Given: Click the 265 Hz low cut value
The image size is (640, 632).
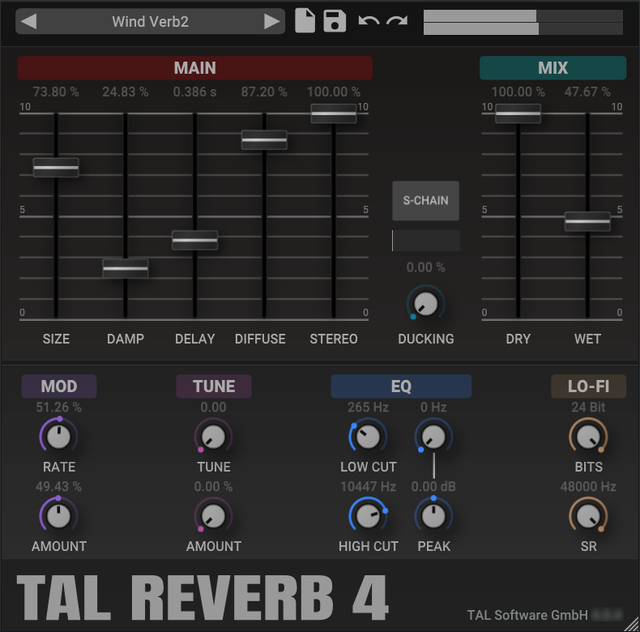Looking at the screenshot, I should pos(368,407).
